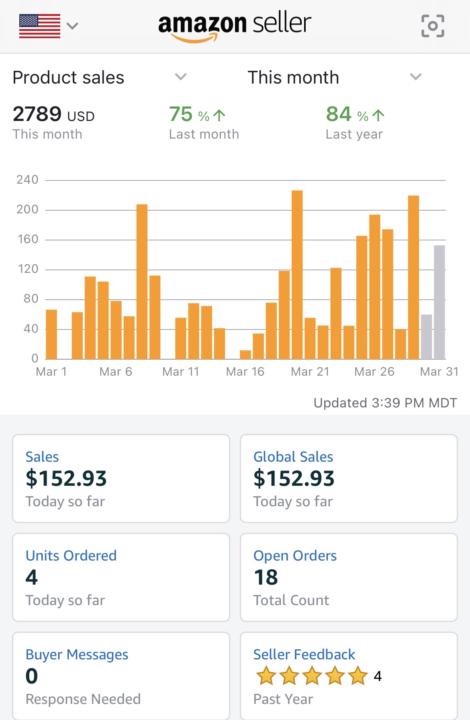470x720 pixels.
Task: Tap the barcode scan camera icon
Action: pyautogui.click(x=432, y=26)
